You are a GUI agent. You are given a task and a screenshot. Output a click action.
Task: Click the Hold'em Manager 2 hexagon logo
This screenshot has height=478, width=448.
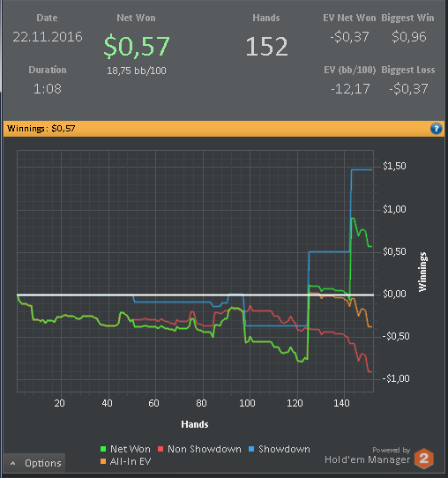(424, 459)
